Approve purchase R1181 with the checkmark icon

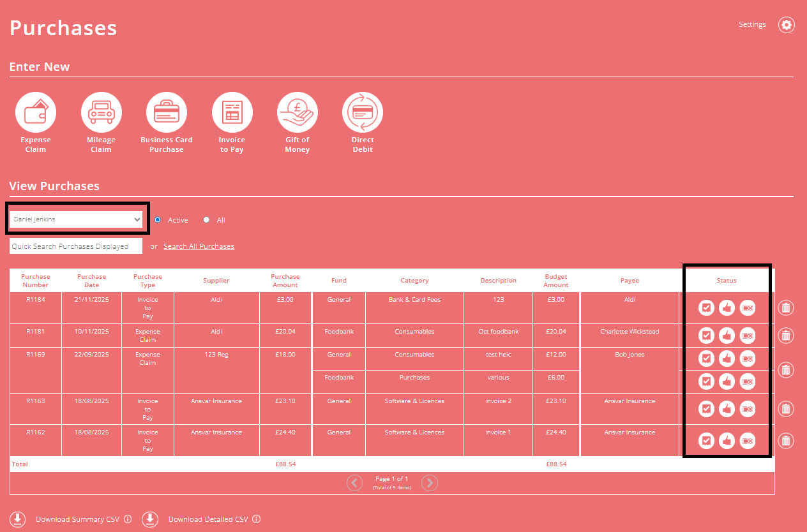coord(705,335)
